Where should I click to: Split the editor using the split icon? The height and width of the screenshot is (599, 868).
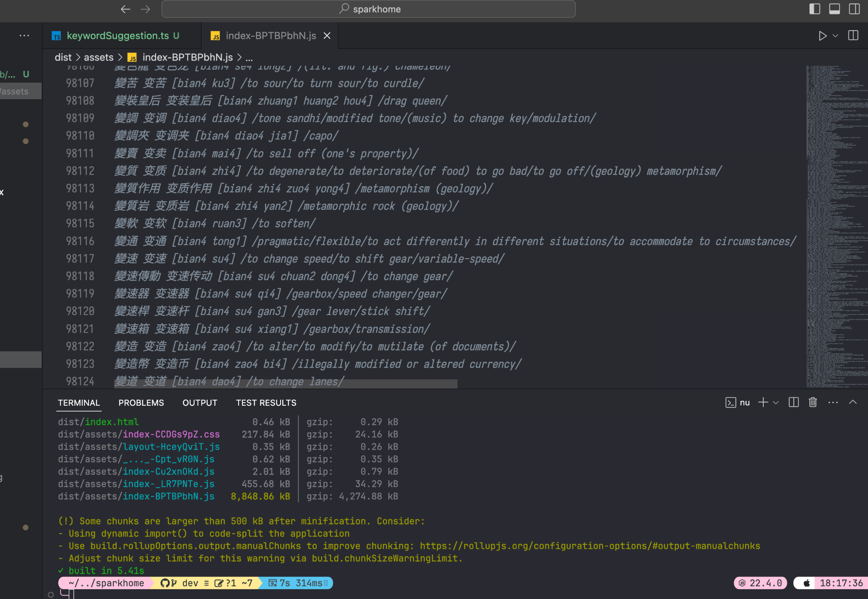[x=852, y=36]
